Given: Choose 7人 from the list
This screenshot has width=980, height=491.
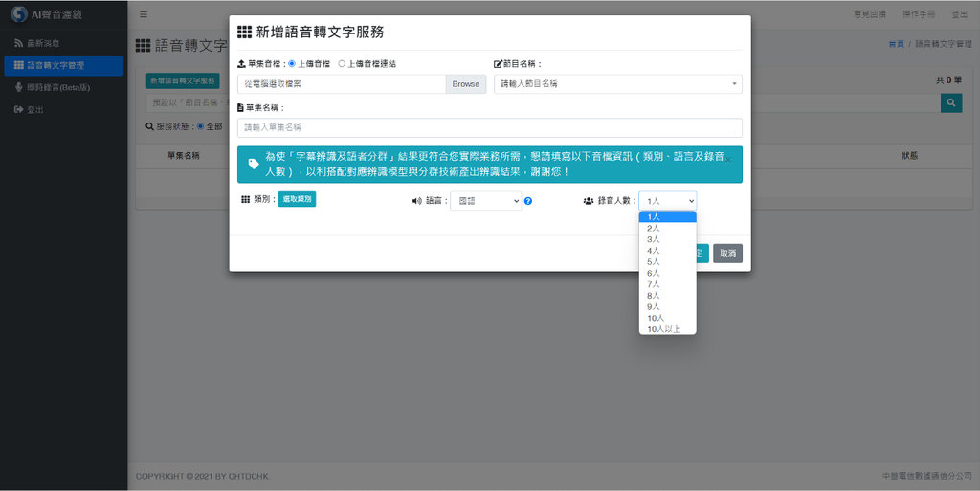Looking at the screenshot, I should pos(667,284).
